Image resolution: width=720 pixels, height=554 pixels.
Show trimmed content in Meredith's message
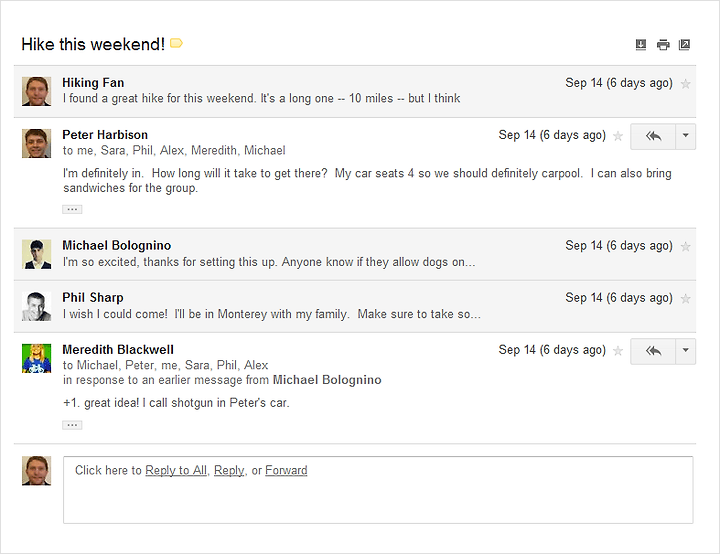pyautogui.click(x=72, y=425)
